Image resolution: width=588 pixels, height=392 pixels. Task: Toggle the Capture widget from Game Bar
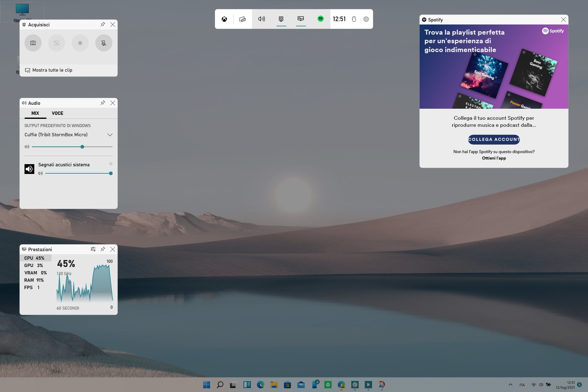281,19
